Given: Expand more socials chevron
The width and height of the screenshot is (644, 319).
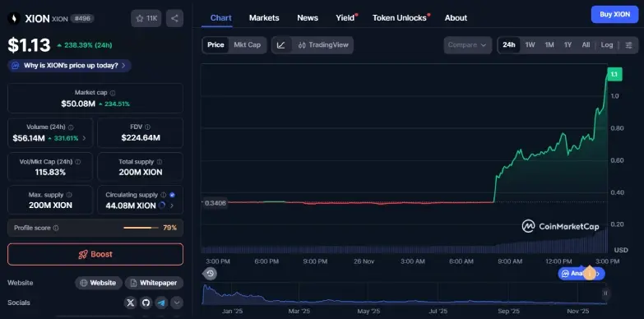Looking at the screenshot, I should [x=177, y=303].
